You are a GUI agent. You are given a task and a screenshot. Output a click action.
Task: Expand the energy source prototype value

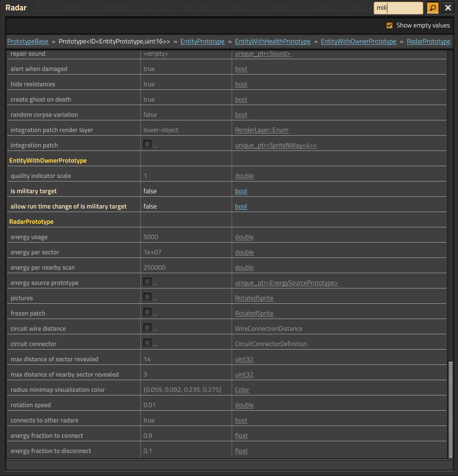pos(147,282)
